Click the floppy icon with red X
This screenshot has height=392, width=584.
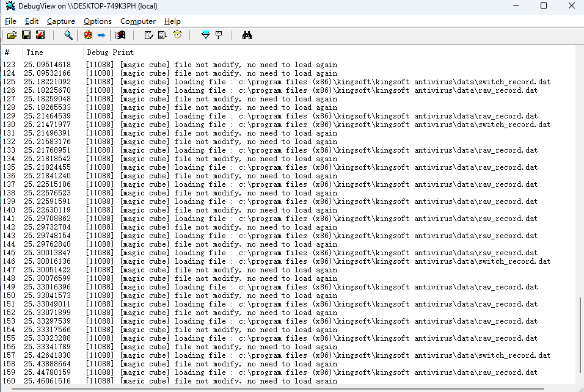[40, 35]
